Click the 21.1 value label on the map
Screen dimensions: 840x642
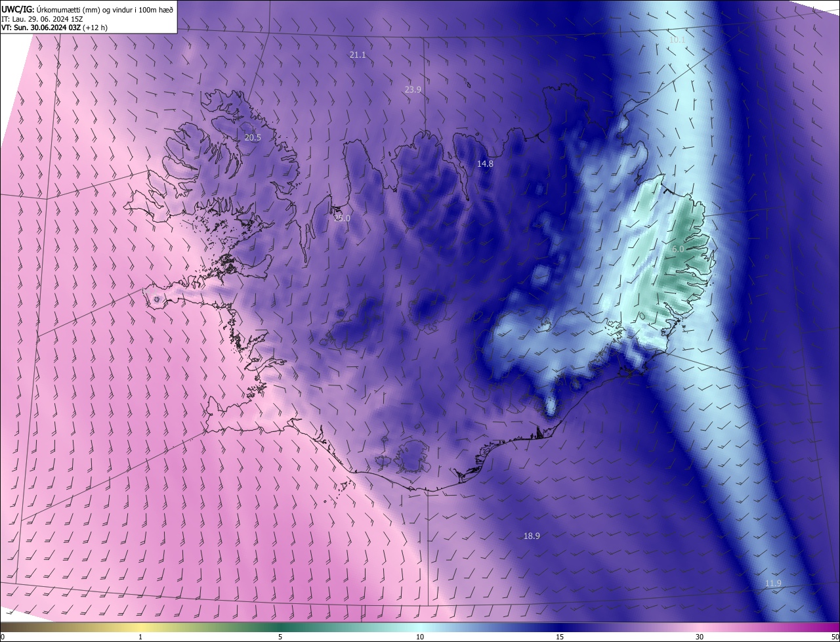click(x=358, y=55)
